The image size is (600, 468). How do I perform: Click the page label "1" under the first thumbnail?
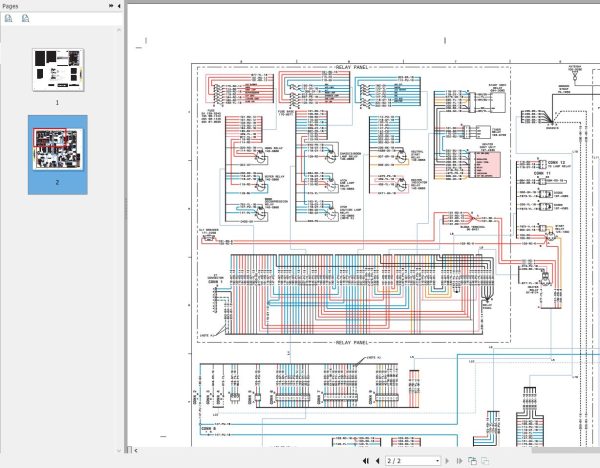click(x=57, y=103)
